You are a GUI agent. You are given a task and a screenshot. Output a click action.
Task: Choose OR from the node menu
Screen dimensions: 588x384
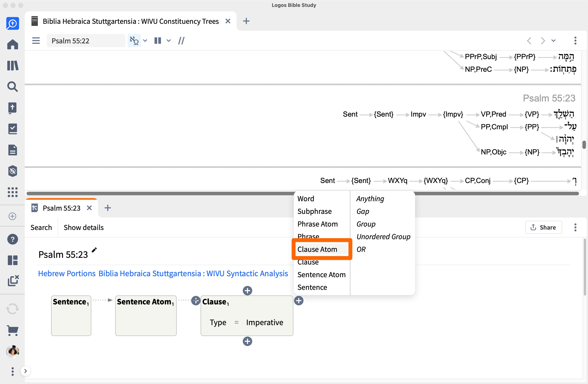click(361, 249)
